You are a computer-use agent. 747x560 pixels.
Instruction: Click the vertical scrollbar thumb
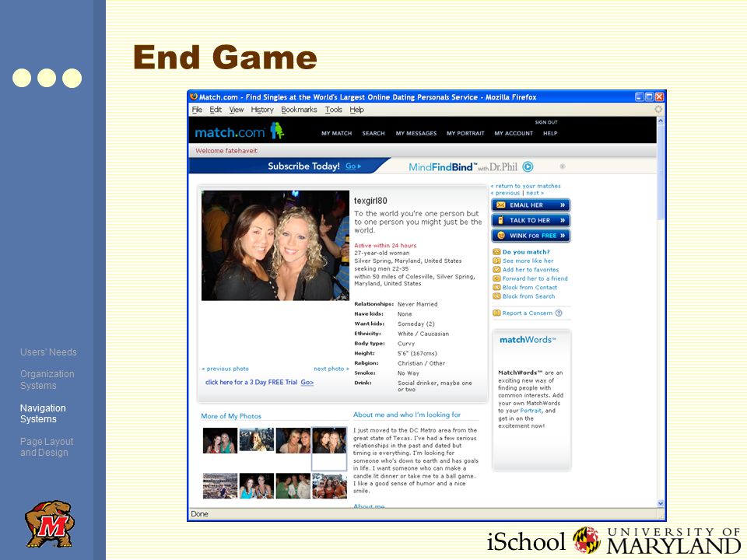661,173
